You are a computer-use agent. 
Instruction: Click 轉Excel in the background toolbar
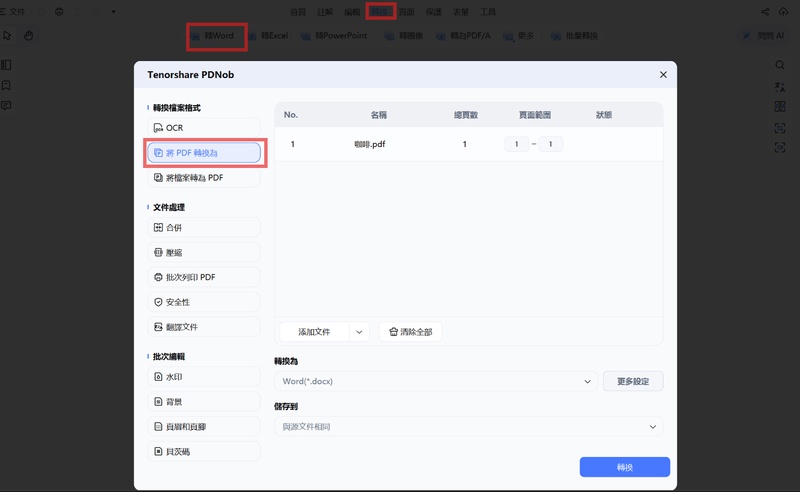pos(268,36)
